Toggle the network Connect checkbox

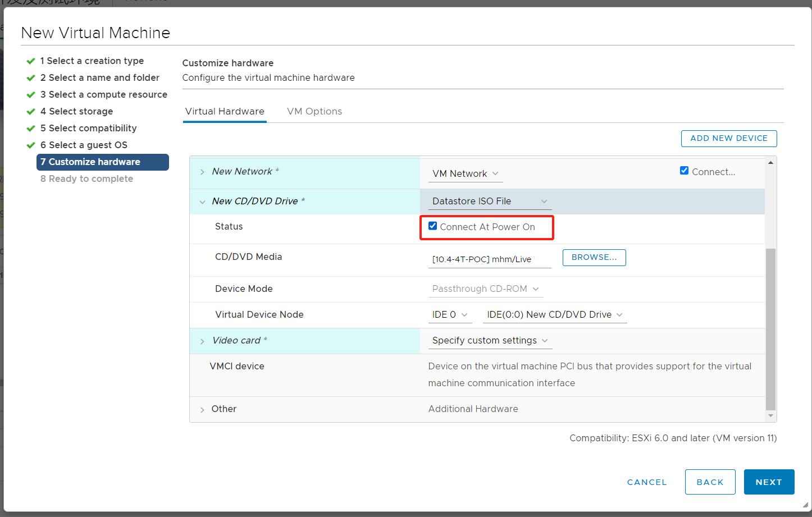coord(684,171)
